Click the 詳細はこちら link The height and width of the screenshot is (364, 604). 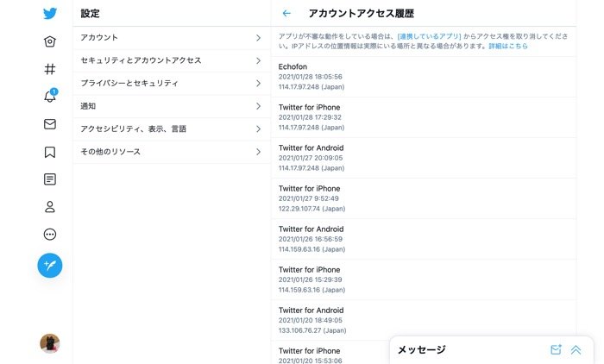click(508, 46)
